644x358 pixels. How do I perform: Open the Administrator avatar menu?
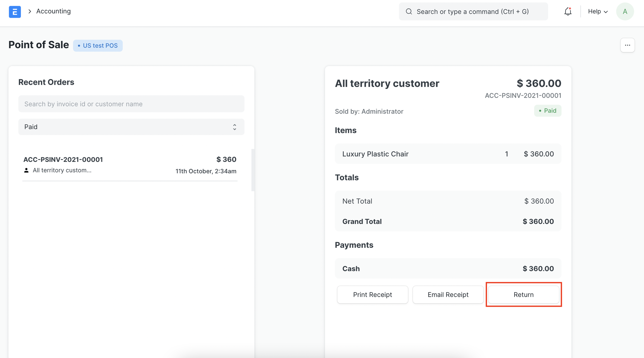pyautogui.click(x=625, y=12)
